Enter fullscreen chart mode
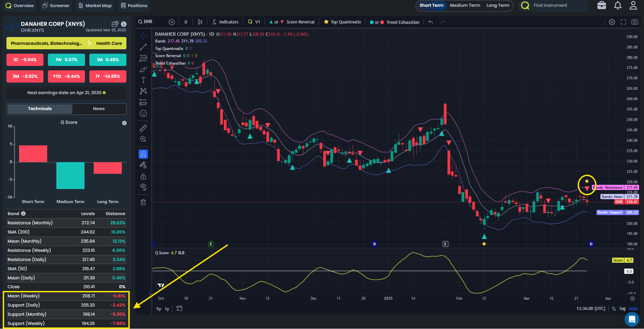This screenshot has height=329, width=644. point(623,22)
